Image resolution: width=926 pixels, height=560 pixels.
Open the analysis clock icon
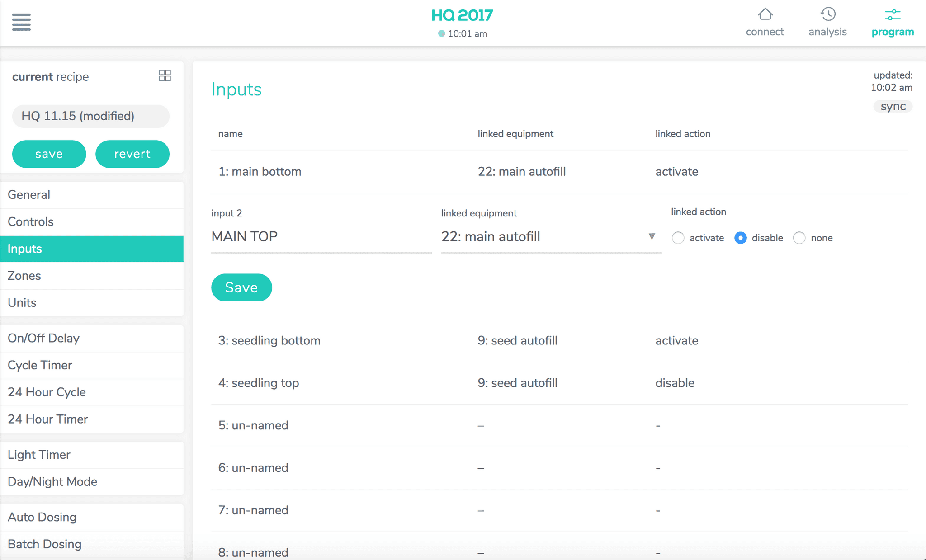click(827, 14)
